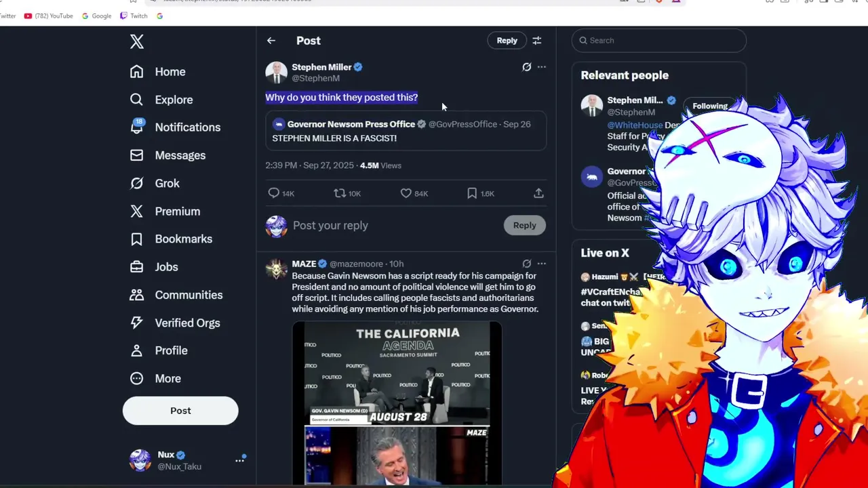
Task: Open three-dot menu on MAZE reply
Action: pyautogui.click(x=542, y=264)
